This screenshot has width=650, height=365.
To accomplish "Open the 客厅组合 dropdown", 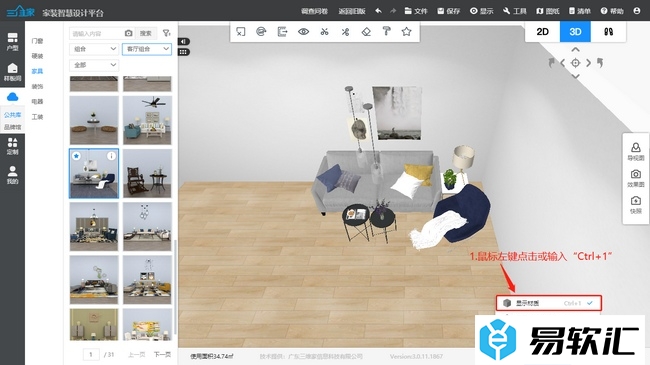I will tap(147, 49).
